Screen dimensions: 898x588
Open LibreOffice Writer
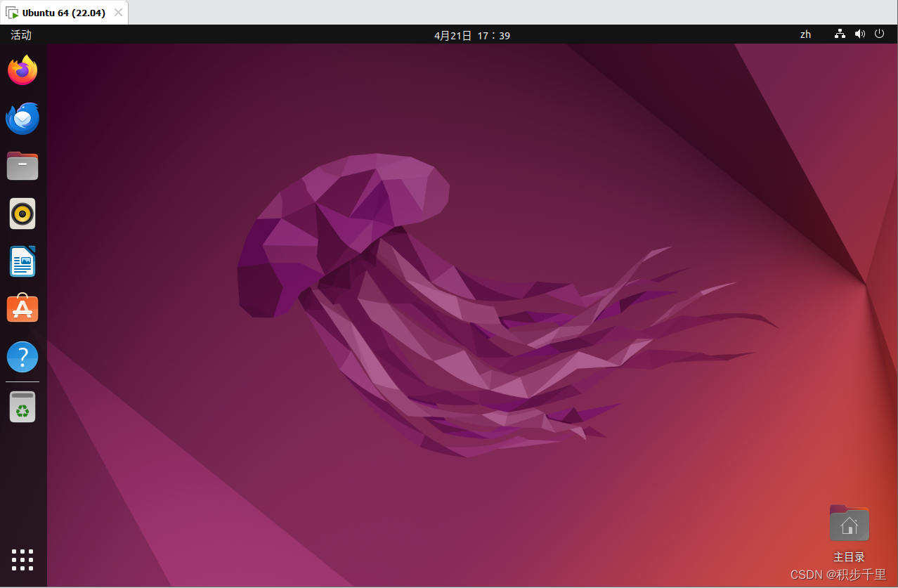[x=22, y=261]
